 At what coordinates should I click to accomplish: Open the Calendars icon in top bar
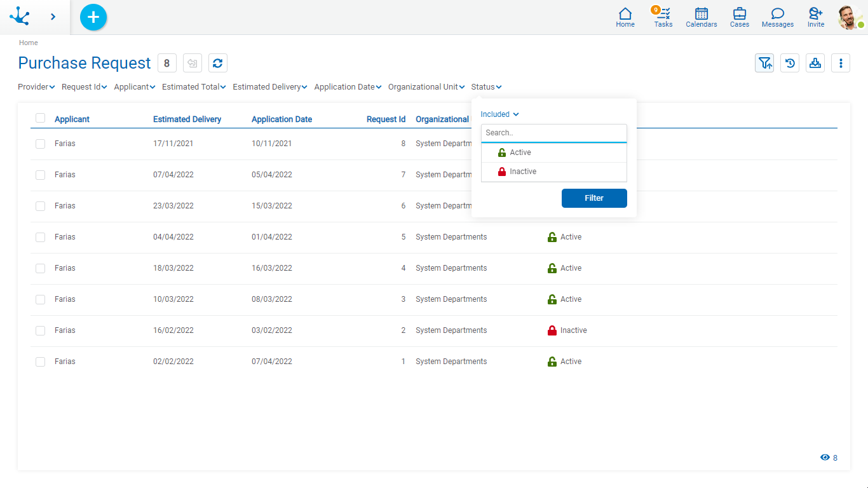702,17
